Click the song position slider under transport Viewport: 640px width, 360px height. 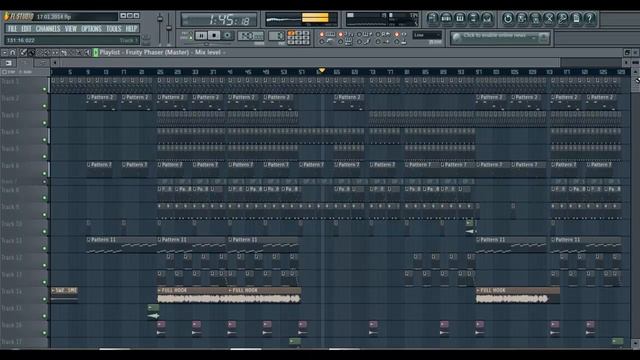[207, 43]
